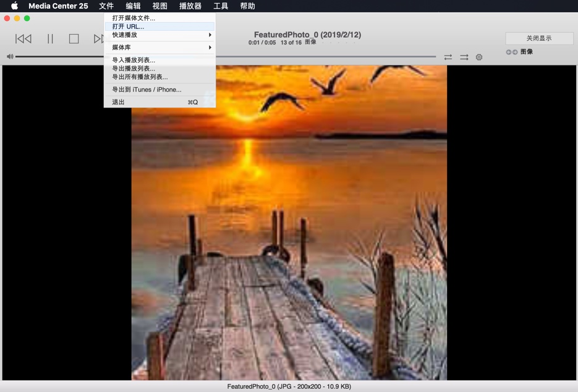Viewport: 578px width, 392px height.
Task: Click the back/forward arrows beside 图像
Action: point(512,52)
